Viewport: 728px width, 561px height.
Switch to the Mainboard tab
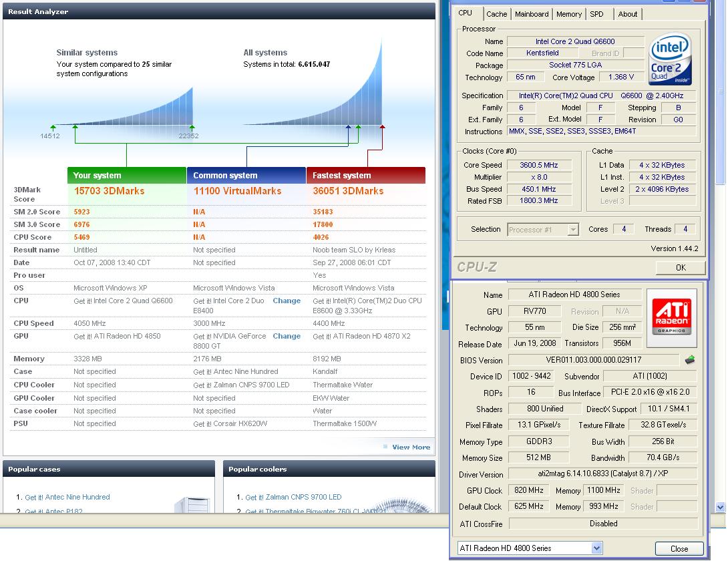click(x=532, y=14)
